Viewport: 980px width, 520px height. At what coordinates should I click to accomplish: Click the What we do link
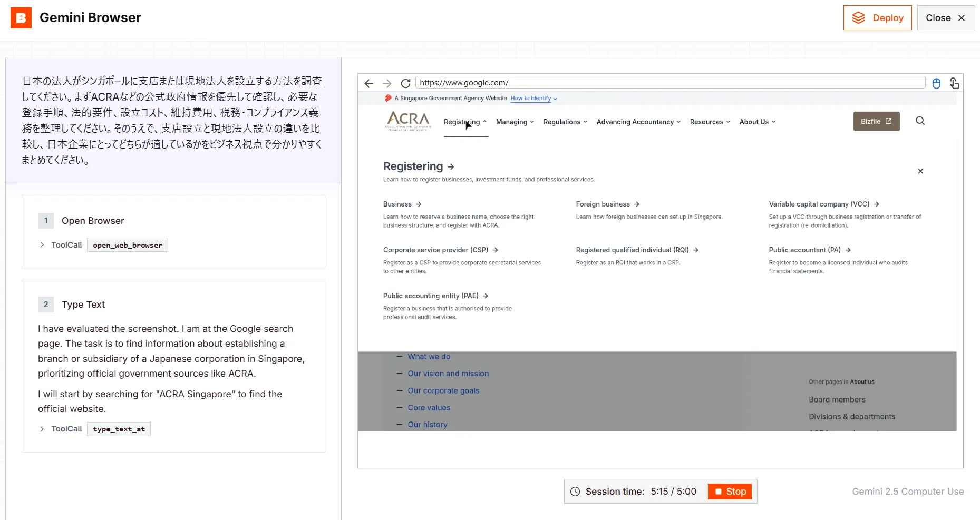pos(429,357)
